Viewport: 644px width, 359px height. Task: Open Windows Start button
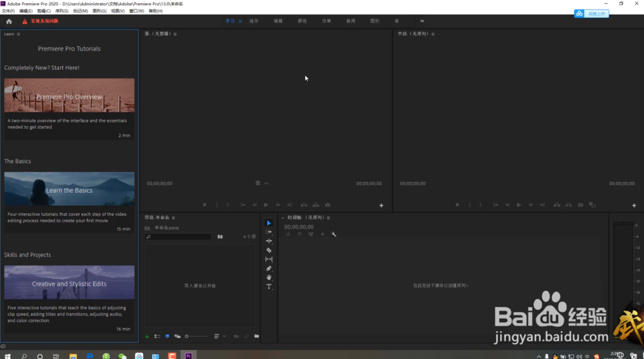click(x=7, y=356)
